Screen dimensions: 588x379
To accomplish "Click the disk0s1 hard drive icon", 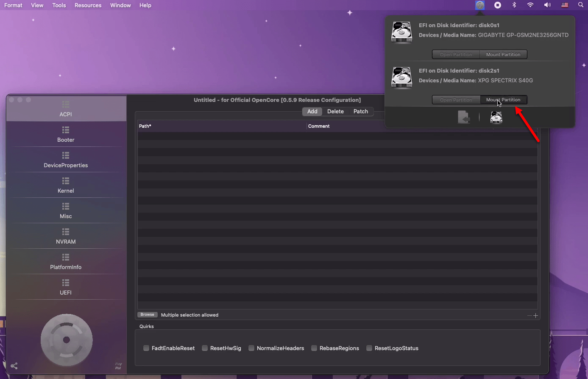I will click(x=401, y=32).
